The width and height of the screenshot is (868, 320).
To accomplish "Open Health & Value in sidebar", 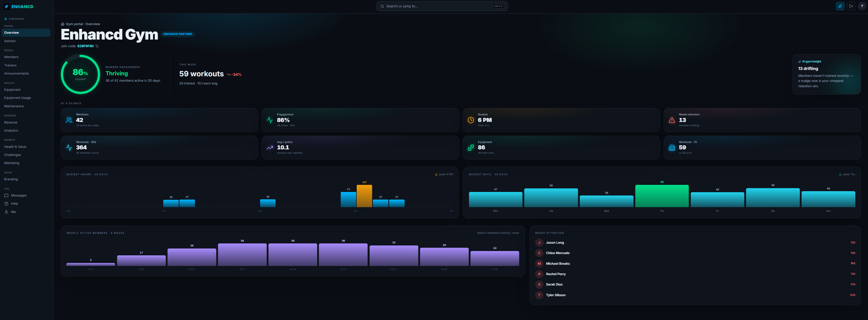I will coord(26,147).
